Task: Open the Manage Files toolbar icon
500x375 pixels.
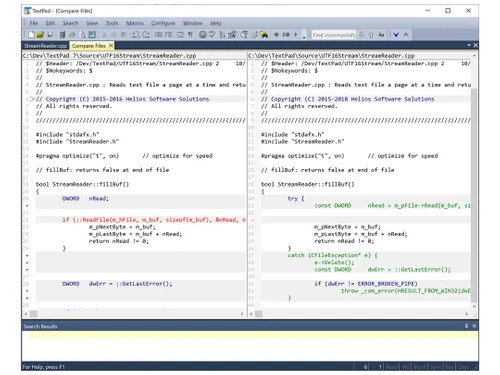Action: click(x=62, y=35)
